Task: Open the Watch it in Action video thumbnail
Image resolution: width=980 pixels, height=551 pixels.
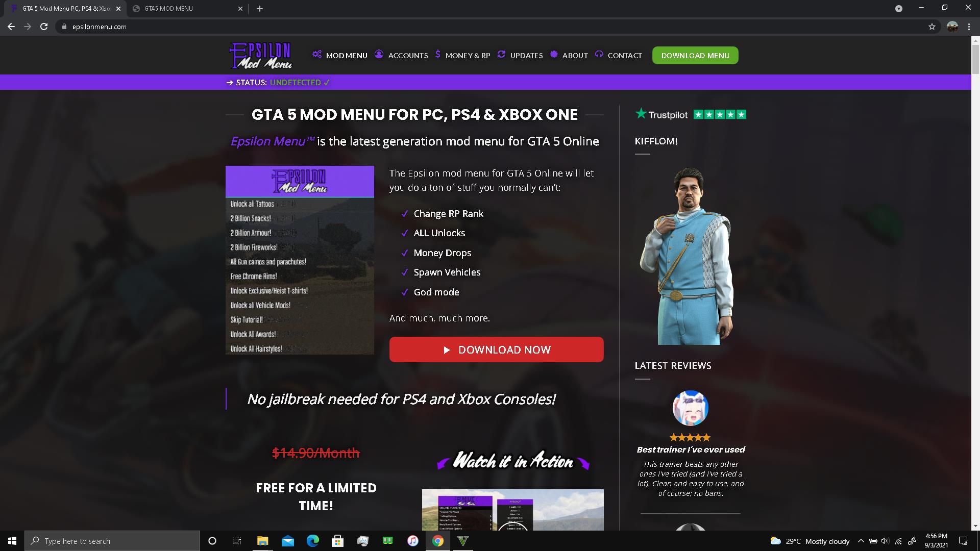Action: coord(512,510)
